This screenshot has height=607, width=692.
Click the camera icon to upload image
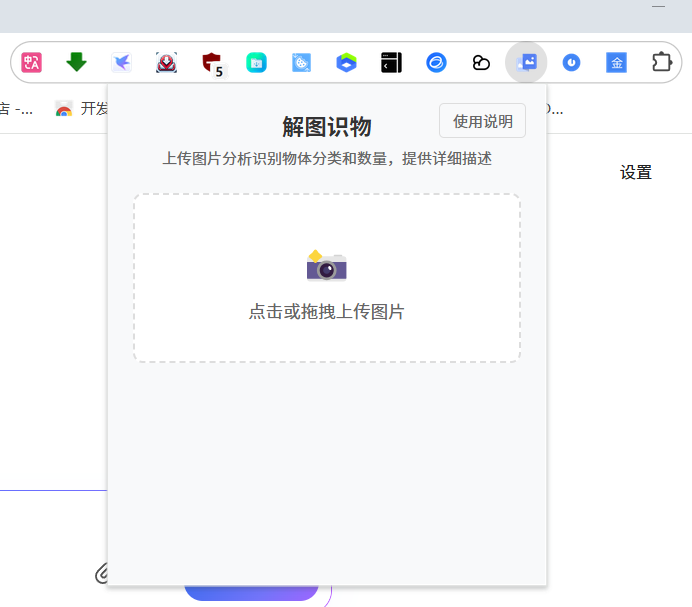coord(327,265)
